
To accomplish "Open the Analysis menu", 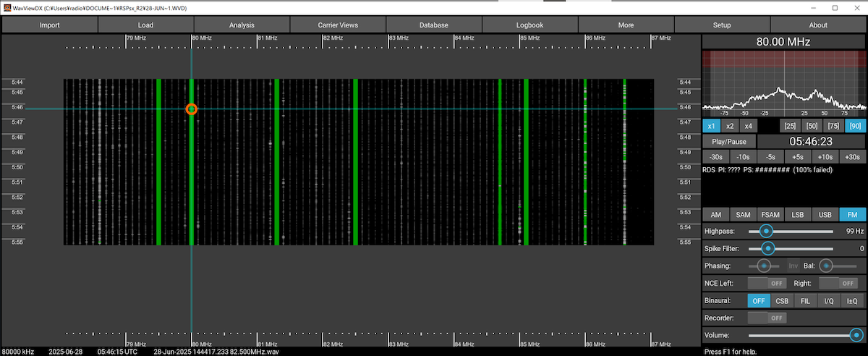I will coord(242,25).
